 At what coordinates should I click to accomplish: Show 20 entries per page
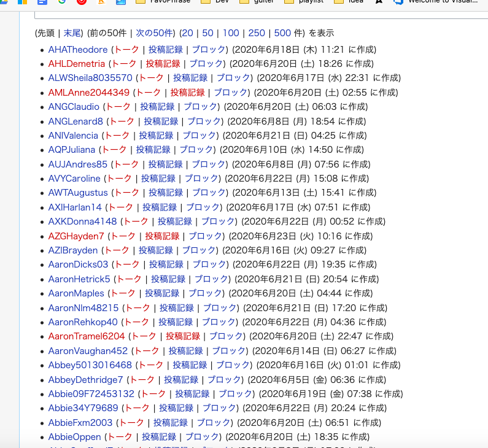187,33
